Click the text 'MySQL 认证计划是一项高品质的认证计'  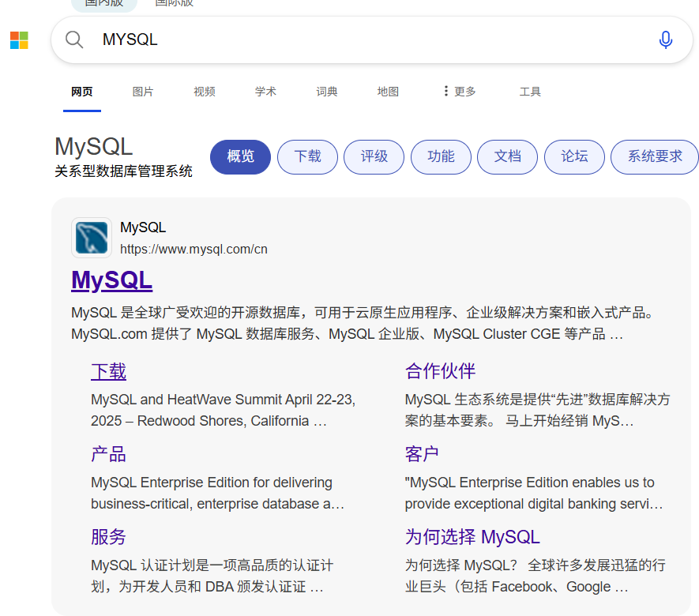click(212, 565)
